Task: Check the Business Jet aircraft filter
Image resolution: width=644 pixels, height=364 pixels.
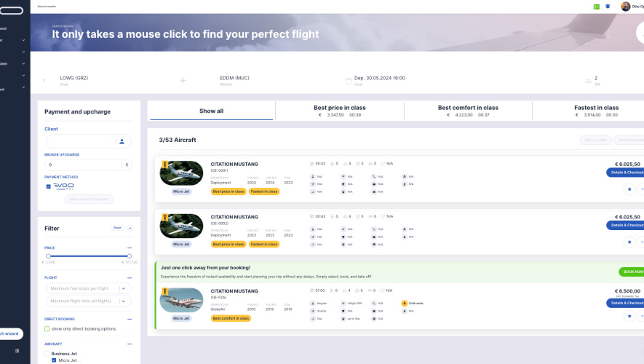Action: (47, 352)
